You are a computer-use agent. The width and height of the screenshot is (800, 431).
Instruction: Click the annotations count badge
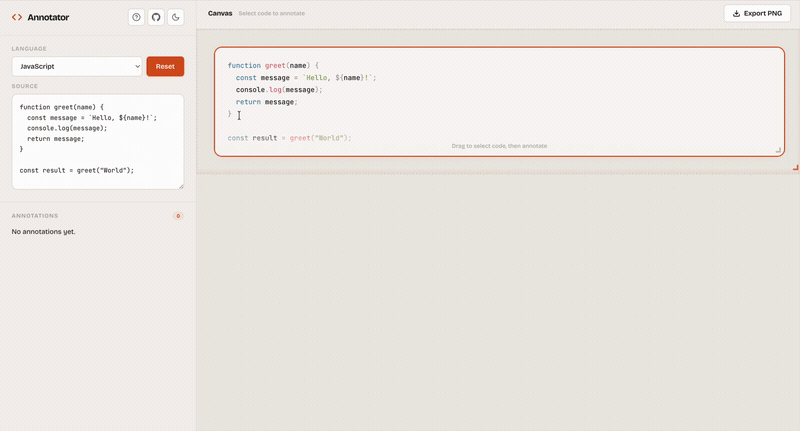[x=178, y=216]
